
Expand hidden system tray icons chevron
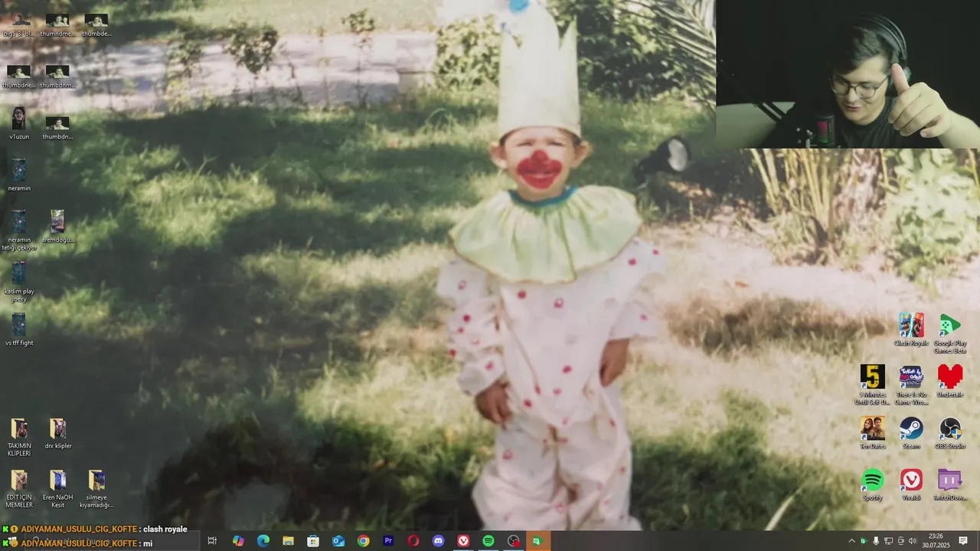pyautogui.click(x=851, y=541)
